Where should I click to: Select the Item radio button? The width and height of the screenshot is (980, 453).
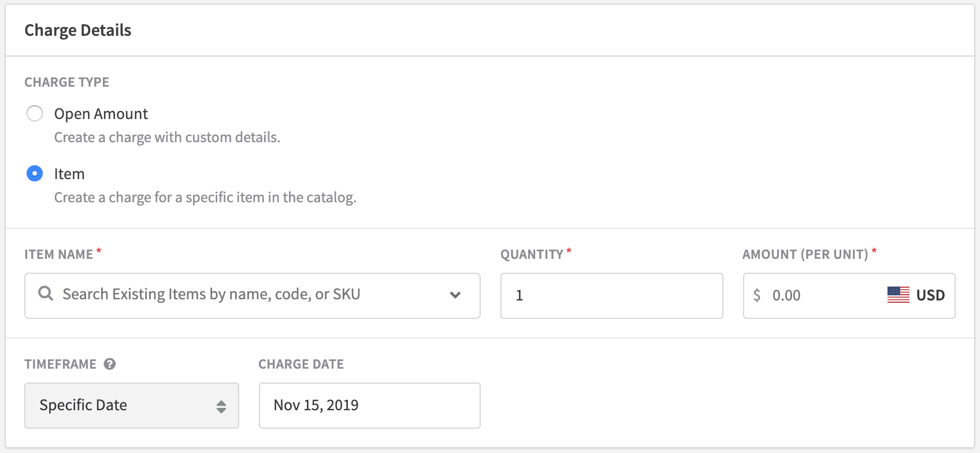click(35, 173)
